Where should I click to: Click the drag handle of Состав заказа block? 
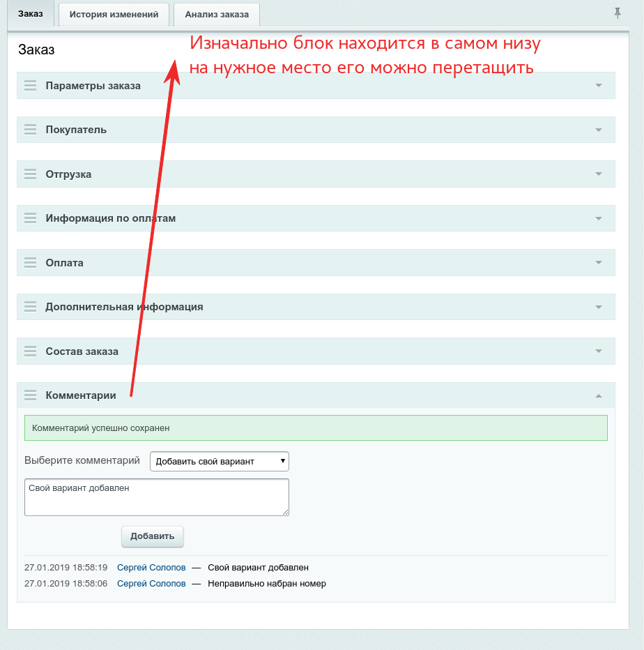30,351
